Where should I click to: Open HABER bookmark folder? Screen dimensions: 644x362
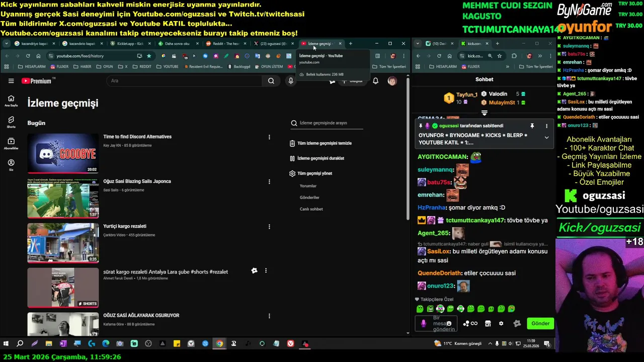(x=83, y=66)
